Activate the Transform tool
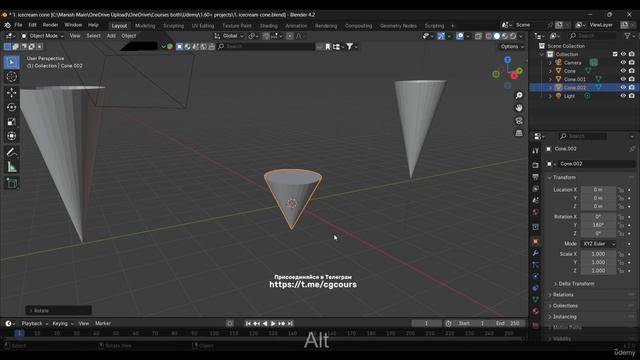 (11, 136)
